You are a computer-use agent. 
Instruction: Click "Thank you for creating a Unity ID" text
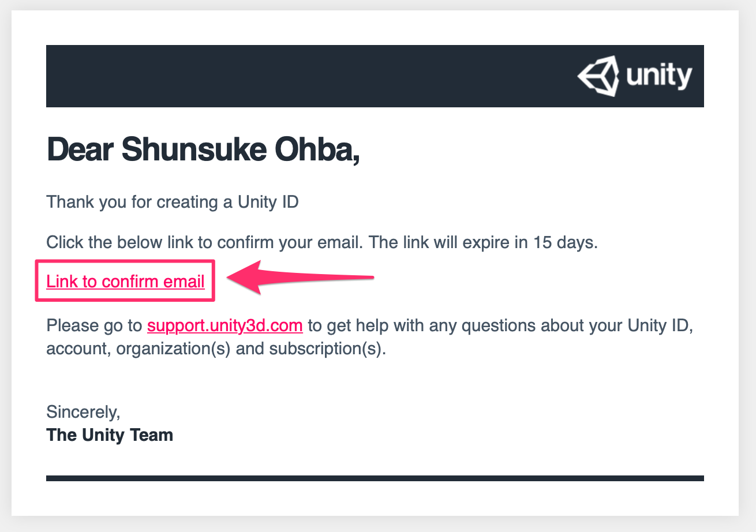click(x=173, y=203)
